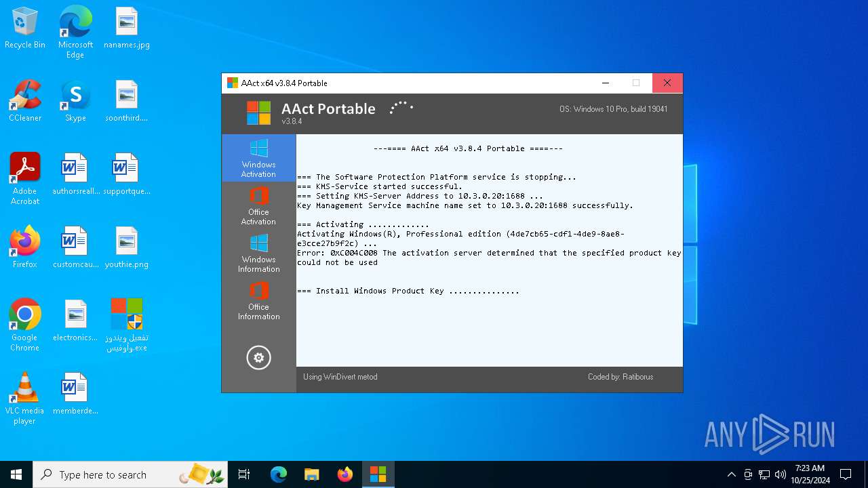
Task: Click OS Windows 10 Pro build text
Action: [614, 109]
